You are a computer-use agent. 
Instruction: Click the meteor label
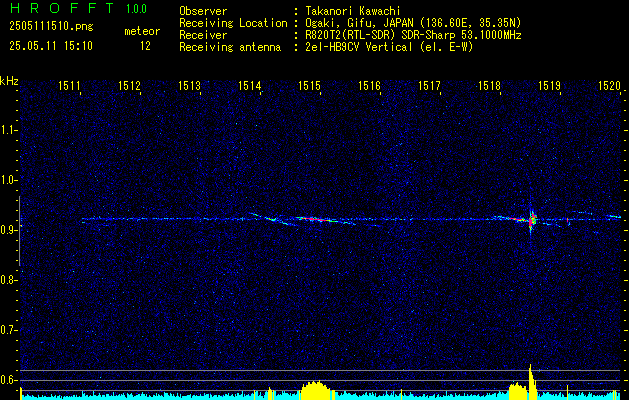click(142, 31)
